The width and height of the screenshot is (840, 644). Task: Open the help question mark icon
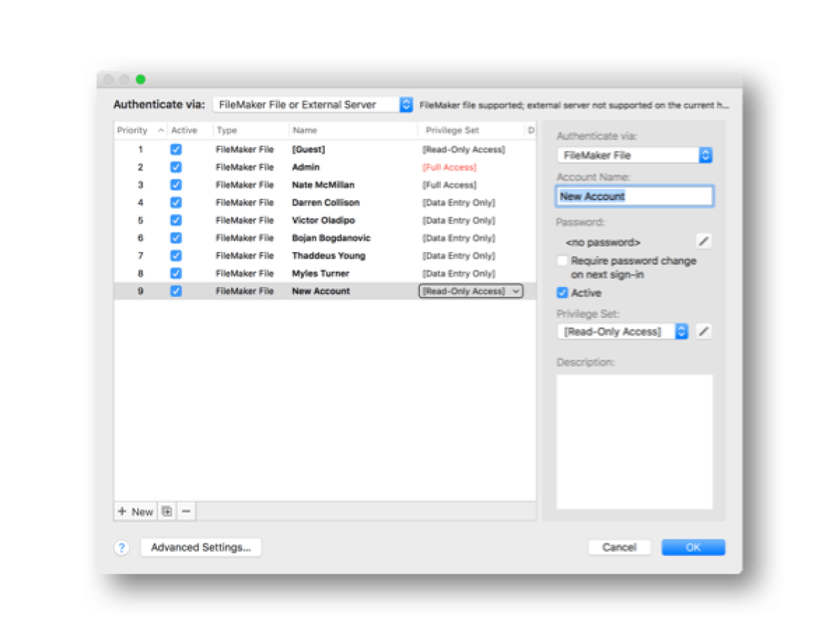coord(121,547)
